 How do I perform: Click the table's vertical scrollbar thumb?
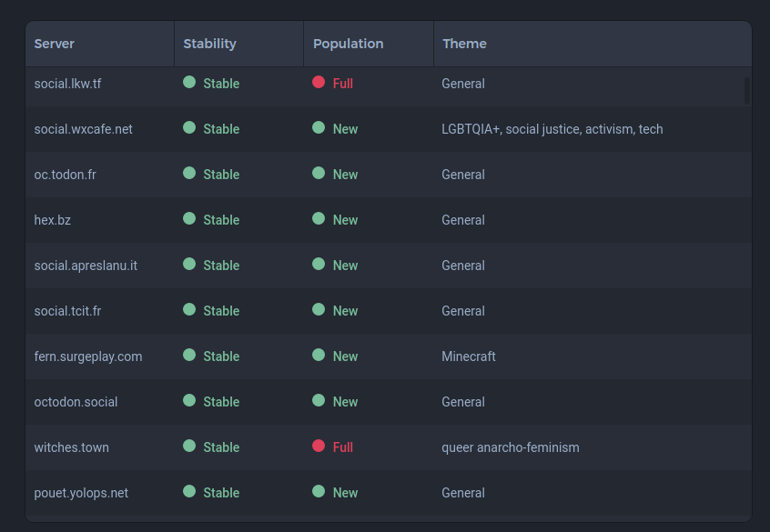pyautogui.click(x=747, y=90)
